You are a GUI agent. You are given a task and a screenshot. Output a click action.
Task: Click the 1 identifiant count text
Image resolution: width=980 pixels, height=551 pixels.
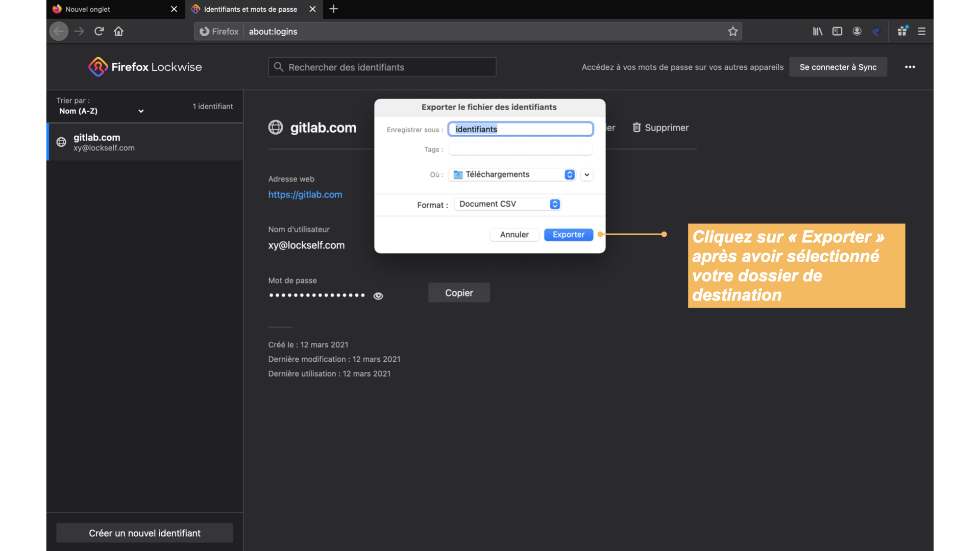(213, 106)
